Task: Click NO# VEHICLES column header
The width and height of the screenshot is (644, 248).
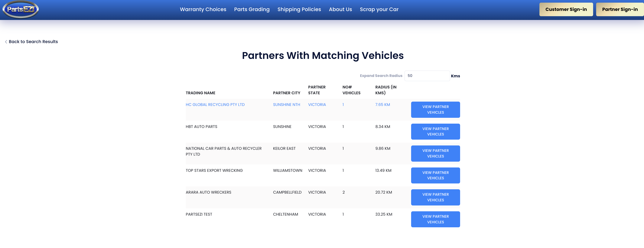Action: (x=351, y=90)
